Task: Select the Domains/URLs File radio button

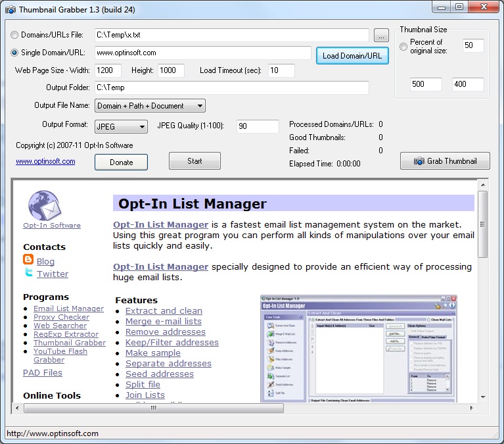Action: coord(15,35)
